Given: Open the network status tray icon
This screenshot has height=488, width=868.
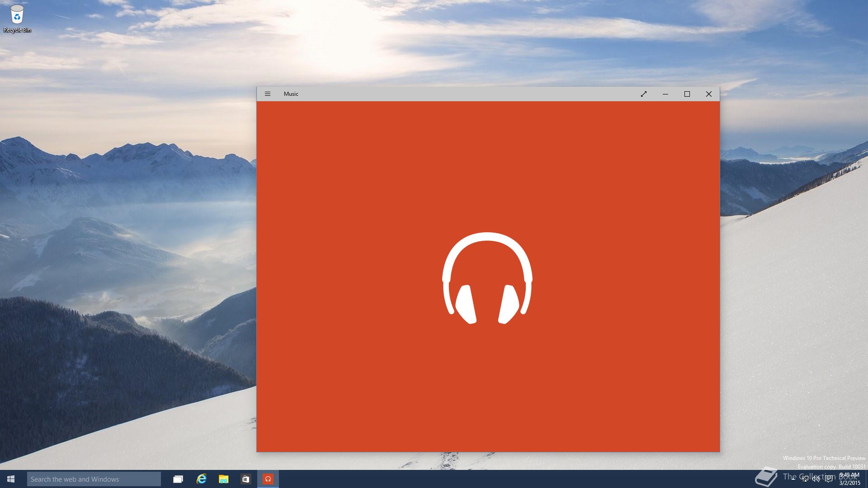Looking at the screenshot, I should tap(805, 479).
